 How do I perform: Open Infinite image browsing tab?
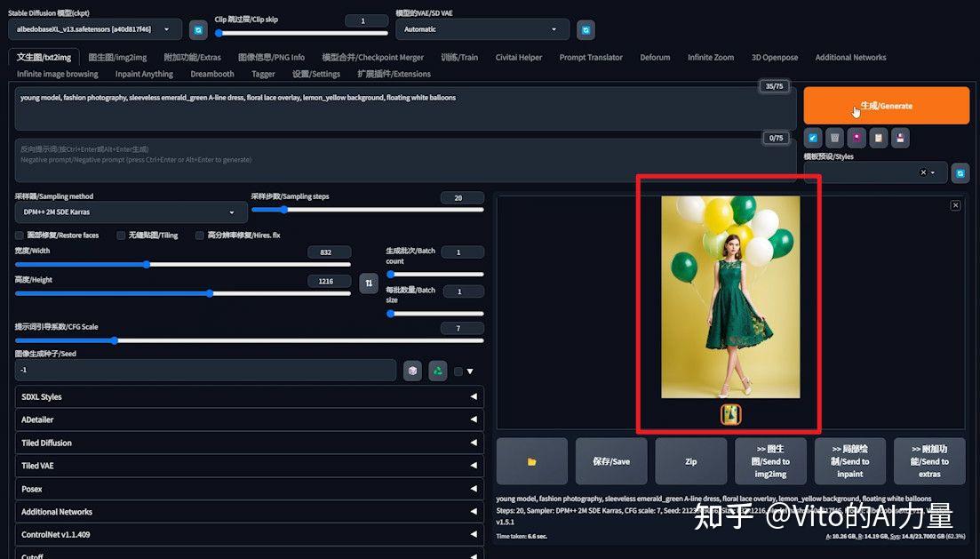point(58,74)
